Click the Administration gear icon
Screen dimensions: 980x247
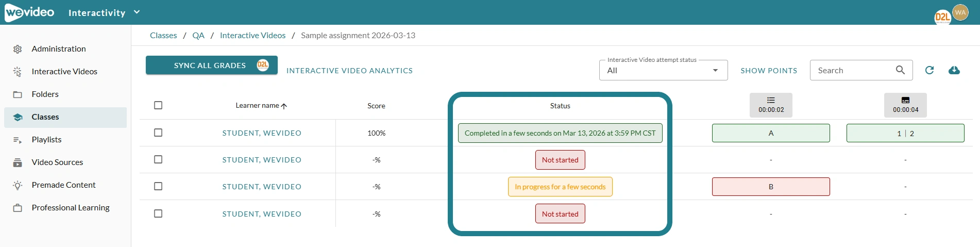tap(18, 49)
